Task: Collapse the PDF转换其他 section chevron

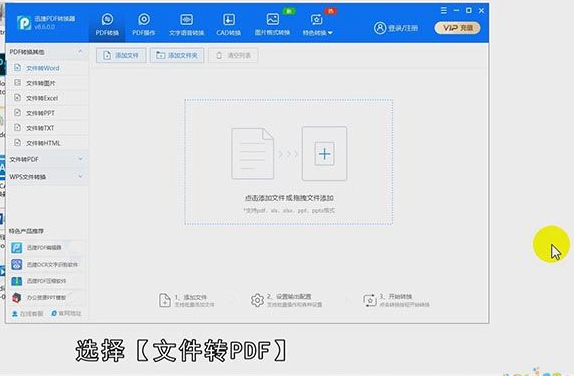Action: pos(80,52)
